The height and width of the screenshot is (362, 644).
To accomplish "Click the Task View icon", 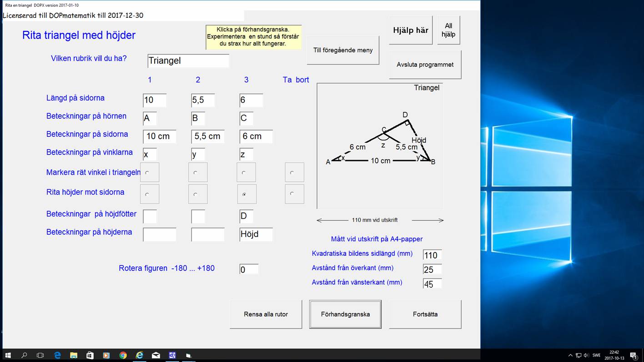I will [x=40, y=355].
